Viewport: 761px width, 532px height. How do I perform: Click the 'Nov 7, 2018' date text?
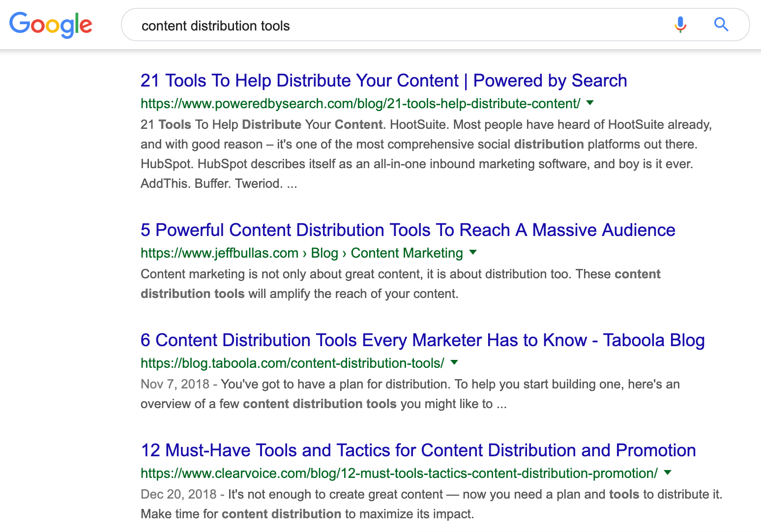click(x=175, y=384)
